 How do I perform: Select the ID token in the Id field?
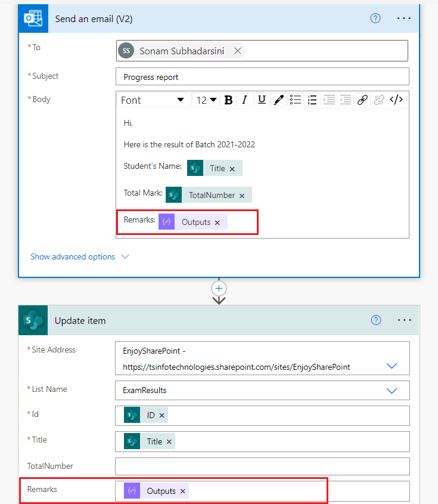146,415
